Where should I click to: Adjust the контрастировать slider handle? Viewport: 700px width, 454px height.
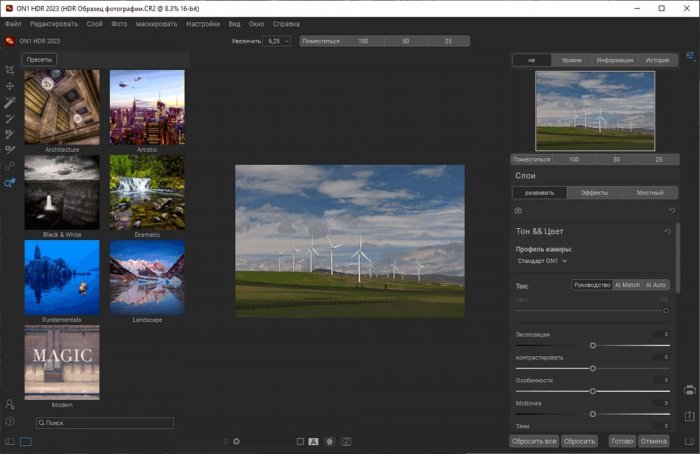coord(593,368)
